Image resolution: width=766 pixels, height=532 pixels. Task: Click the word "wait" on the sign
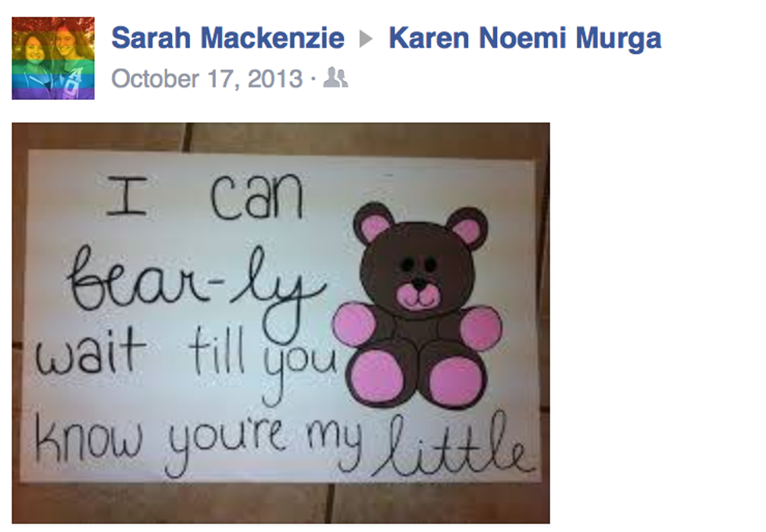coord(91,350)
